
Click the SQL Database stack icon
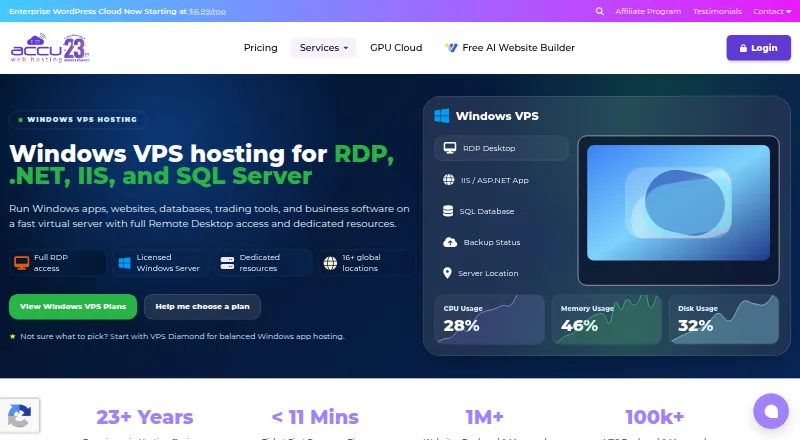point(448,211)
